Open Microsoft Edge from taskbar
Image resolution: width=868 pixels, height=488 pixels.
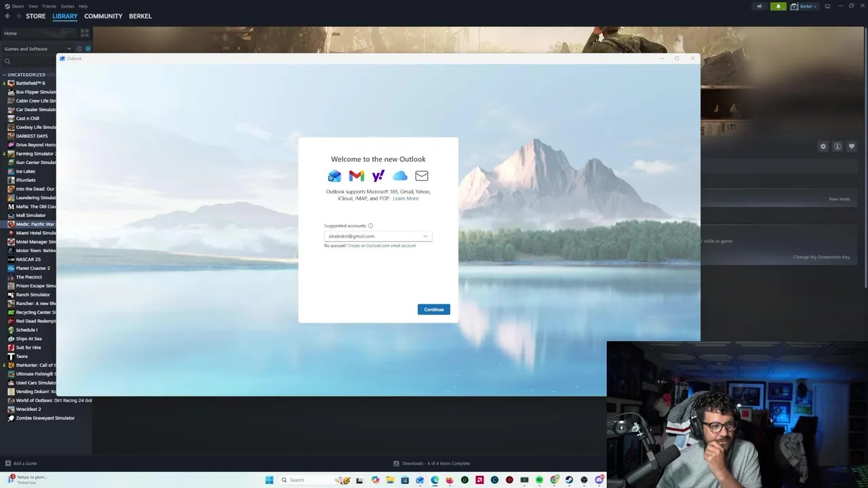[x=435, y=480]
